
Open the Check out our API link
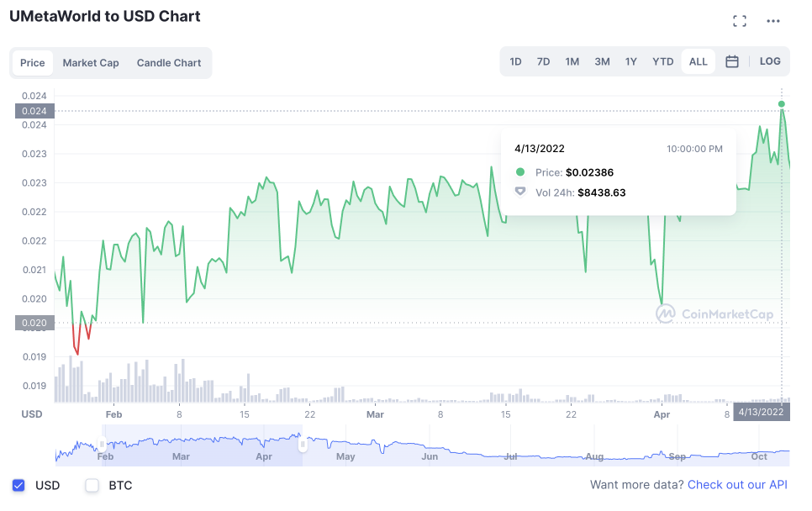pyautogui.click(x=737, y=485)
